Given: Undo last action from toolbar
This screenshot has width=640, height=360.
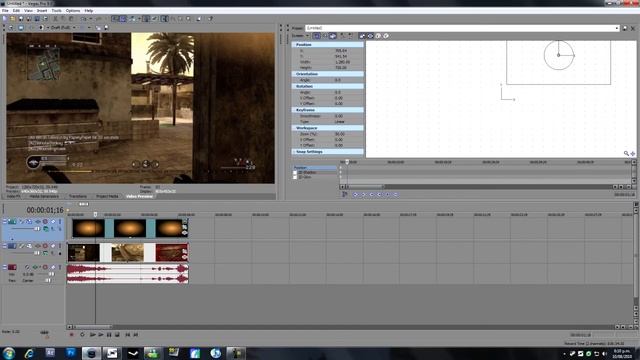Looking at the screenshot, I should coord(84,19).
